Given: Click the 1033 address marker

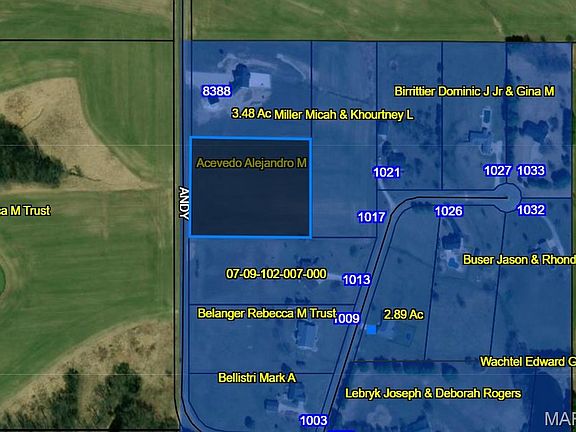Looking at the screenshot, I should (x=531, y=170).
